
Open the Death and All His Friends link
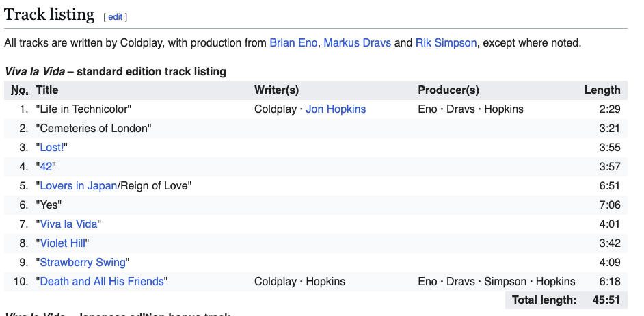click(102, 282)
